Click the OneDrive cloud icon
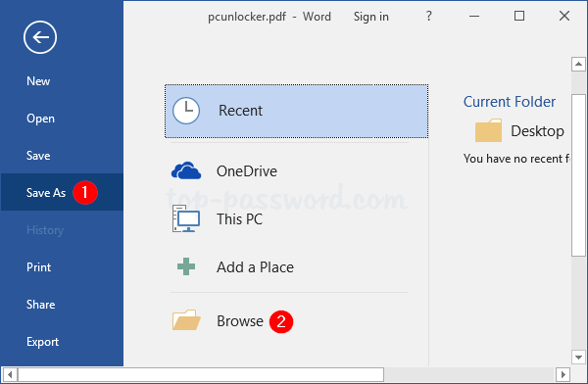Viewport: 588px width, 384px height. 186,170
